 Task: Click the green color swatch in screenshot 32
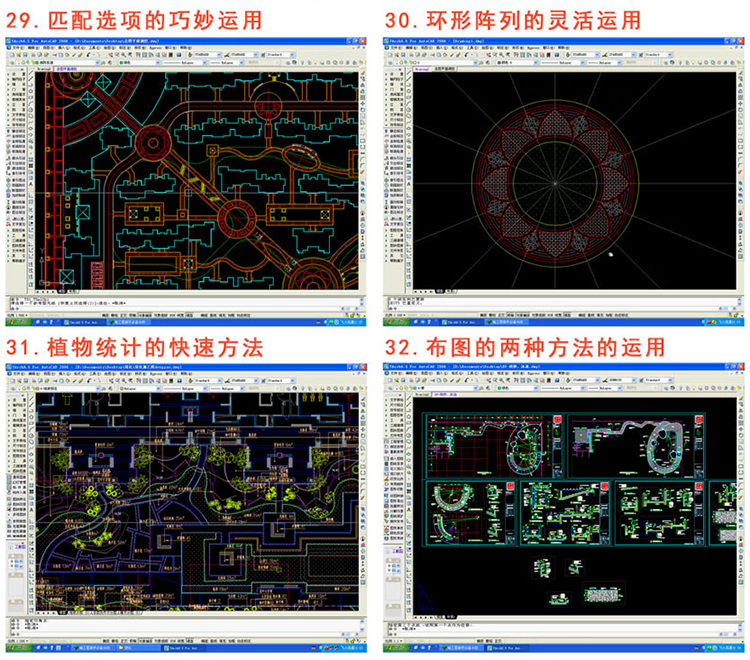pos(499,388)
